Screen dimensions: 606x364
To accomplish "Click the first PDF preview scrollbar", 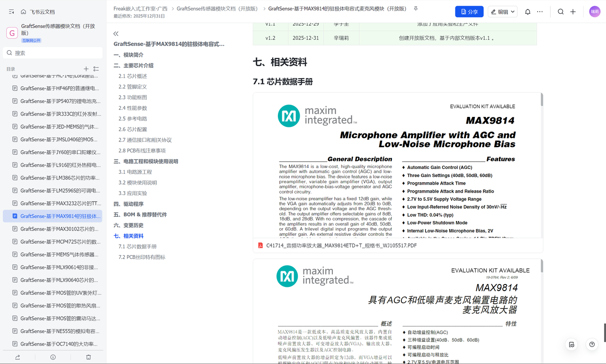I will [542, 100].
